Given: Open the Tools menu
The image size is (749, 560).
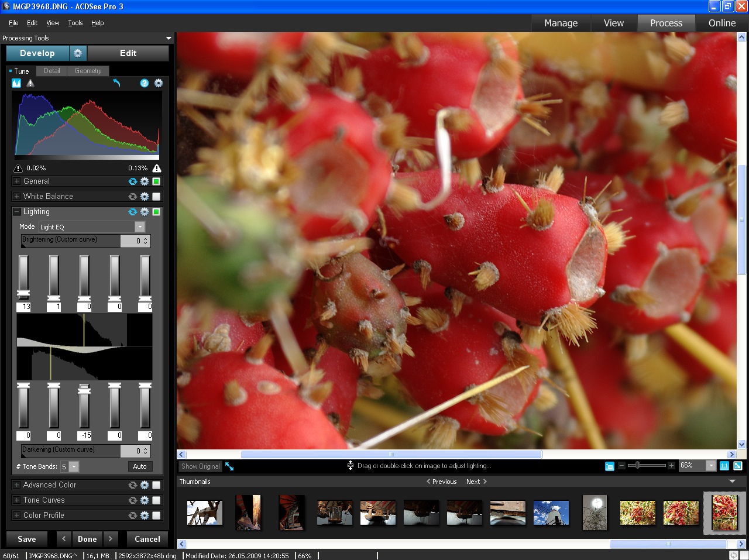Looking at the screenshot, I should 75,23.
